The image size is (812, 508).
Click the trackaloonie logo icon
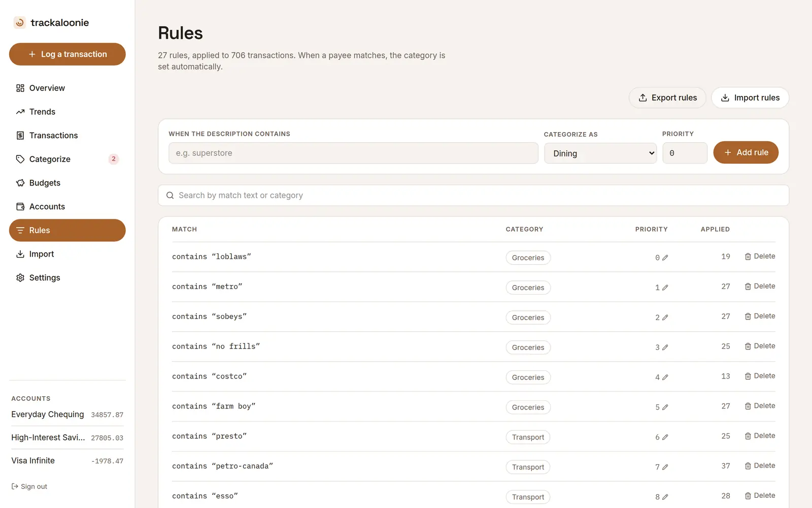click(20, 22)
